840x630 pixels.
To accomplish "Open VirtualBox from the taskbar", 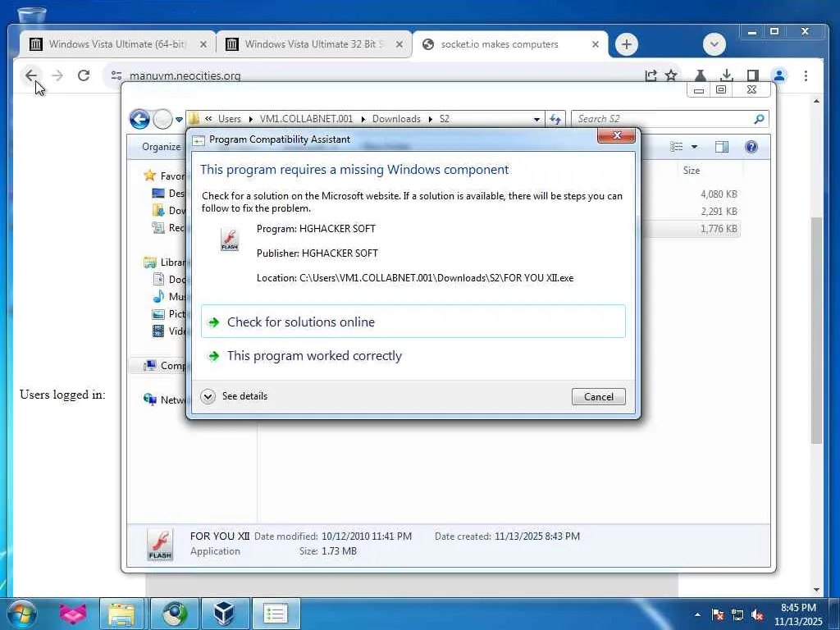I will coord(224,614).
